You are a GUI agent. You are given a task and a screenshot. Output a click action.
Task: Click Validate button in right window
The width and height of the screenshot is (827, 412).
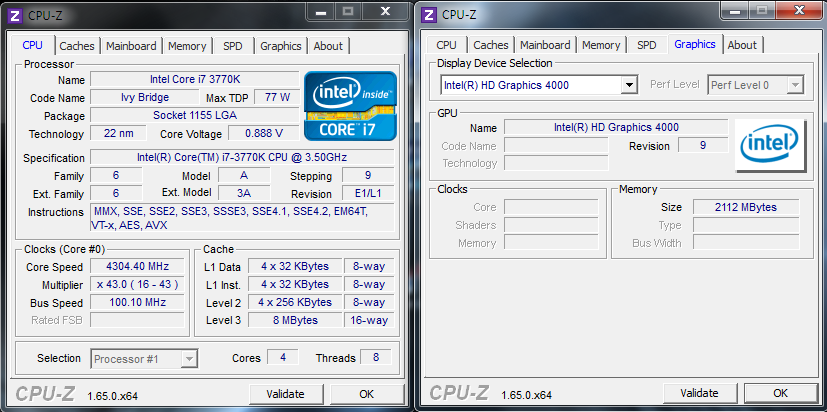click(x=699, y=393)
